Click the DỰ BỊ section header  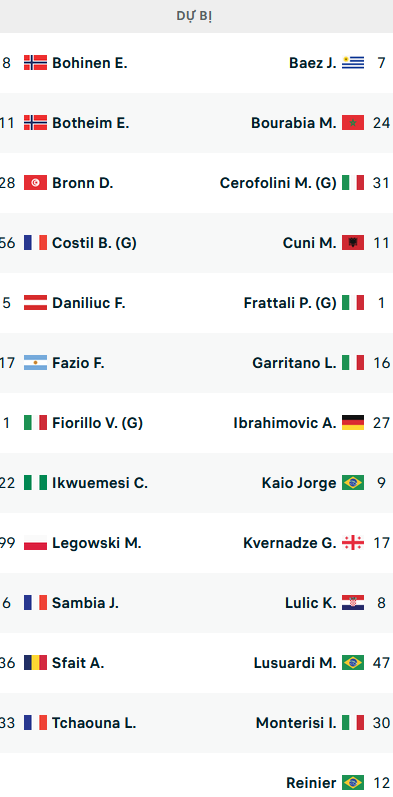(x=194, y=16)
